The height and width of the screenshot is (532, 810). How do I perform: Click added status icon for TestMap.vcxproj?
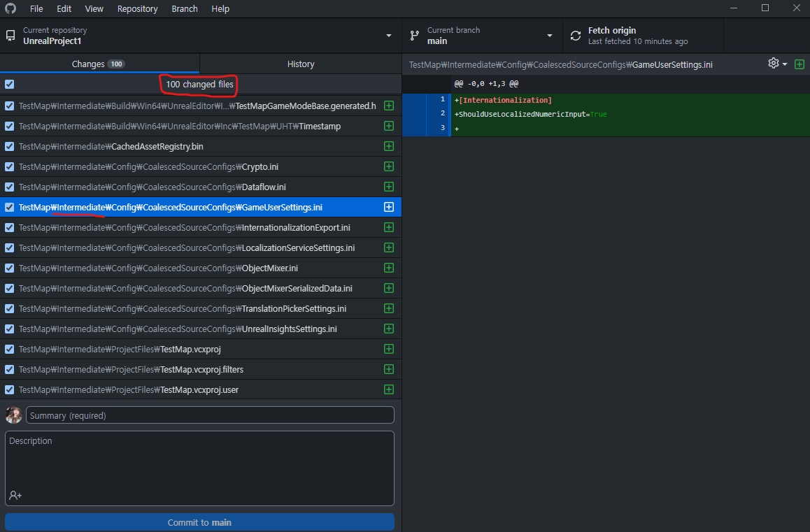(x=389, y=349)
